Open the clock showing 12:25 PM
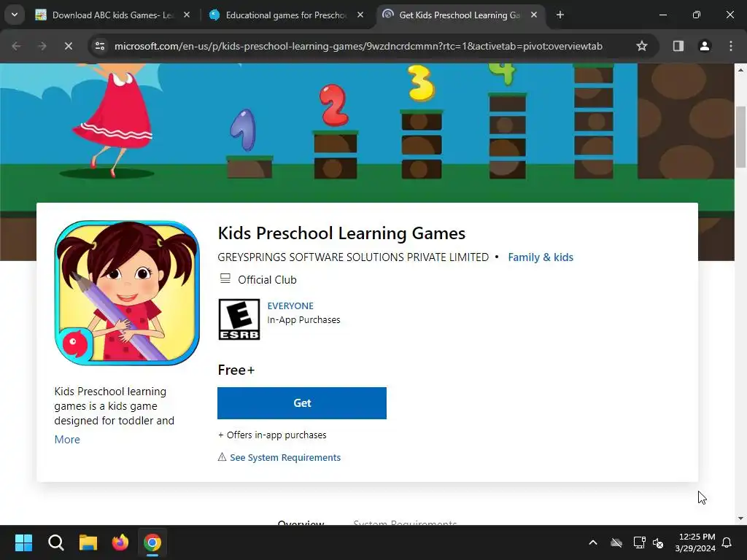747x560 pixels. point(695,542)
